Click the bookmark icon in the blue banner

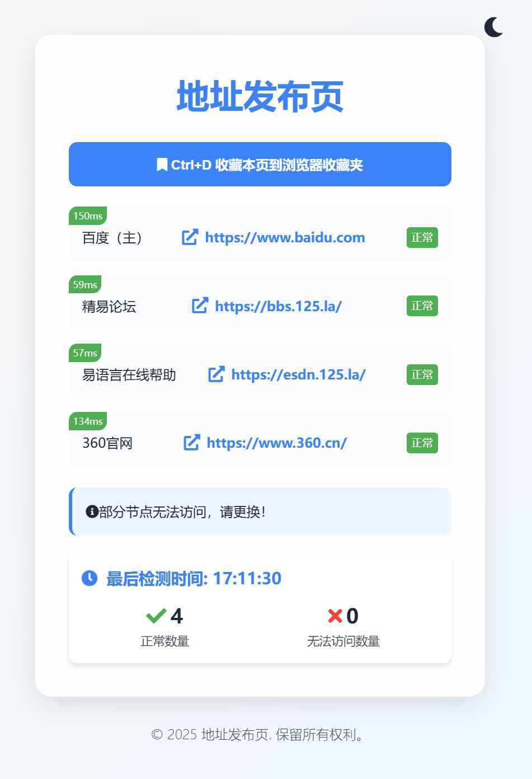coord(162,164)
